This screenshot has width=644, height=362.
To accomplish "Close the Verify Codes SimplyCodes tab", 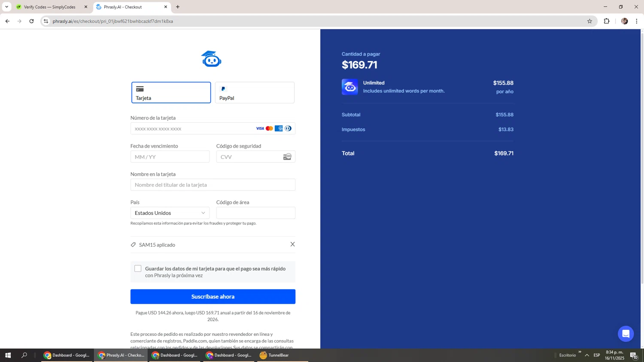I will tap(85, 7).
